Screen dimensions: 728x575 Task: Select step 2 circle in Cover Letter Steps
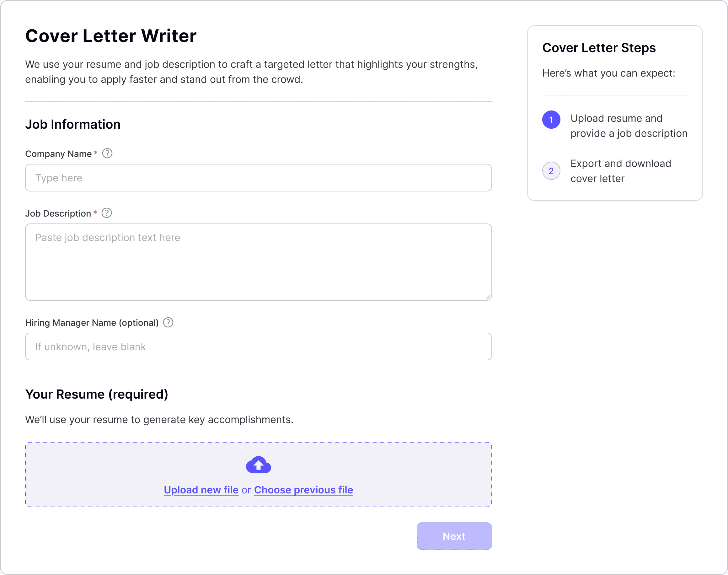pyautogui.click(x=551, y=171)
